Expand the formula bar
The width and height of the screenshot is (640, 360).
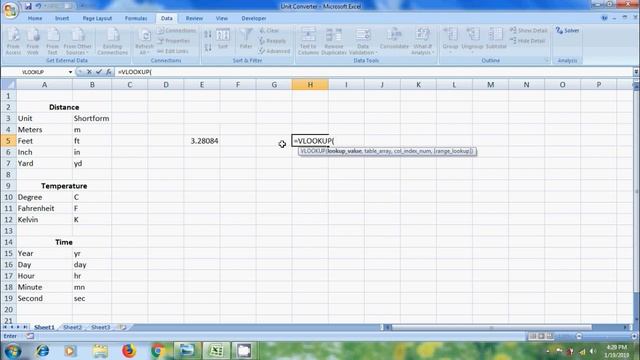pos(636,72)
